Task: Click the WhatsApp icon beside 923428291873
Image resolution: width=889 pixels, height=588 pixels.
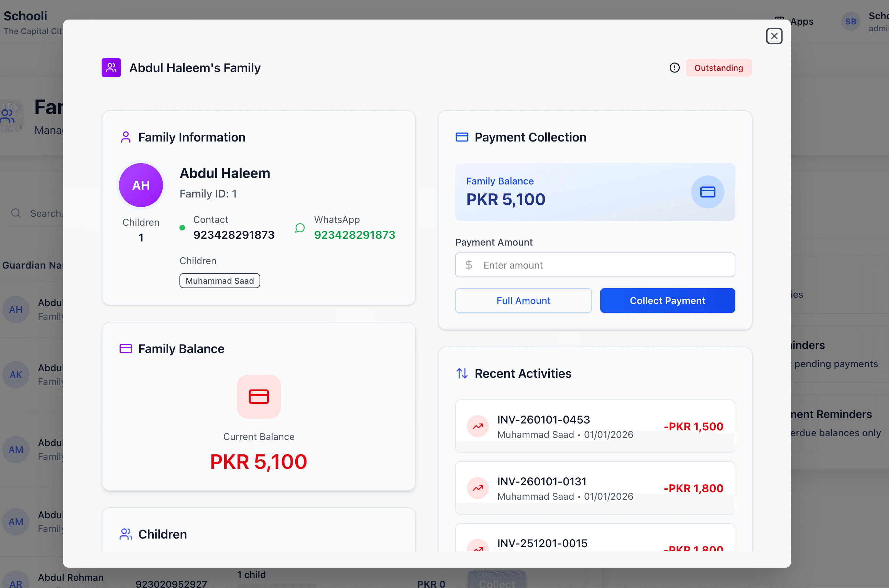Action: (300, 228)
